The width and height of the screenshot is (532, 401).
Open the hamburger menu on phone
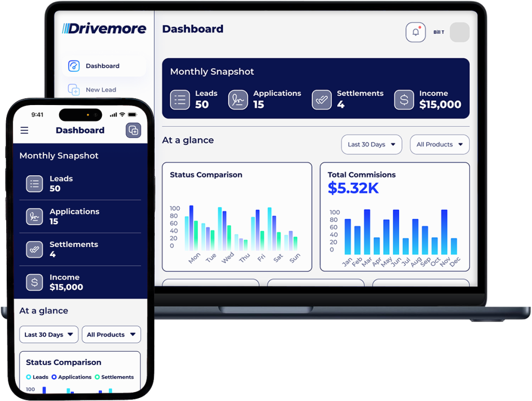point(24,131)
